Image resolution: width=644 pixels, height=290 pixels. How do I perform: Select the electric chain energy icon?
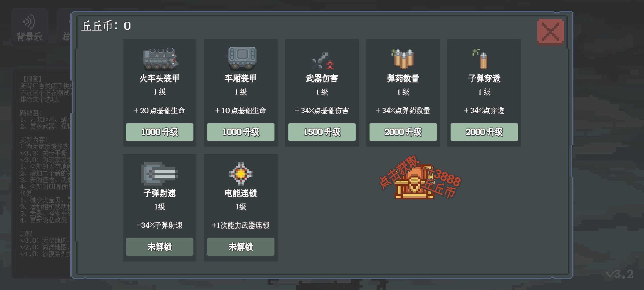pos(241,173)
